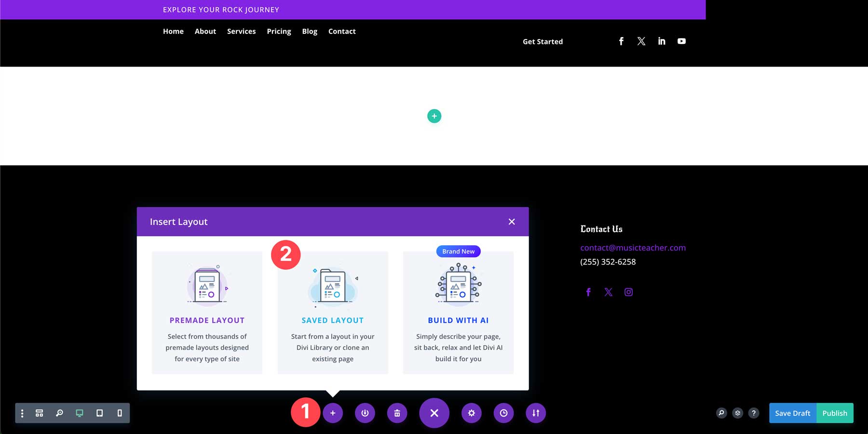Image resolution: width=868 pixels, height=434 pixels.
Task: Open portability import-export arrows icon
Action: point(536,413)
